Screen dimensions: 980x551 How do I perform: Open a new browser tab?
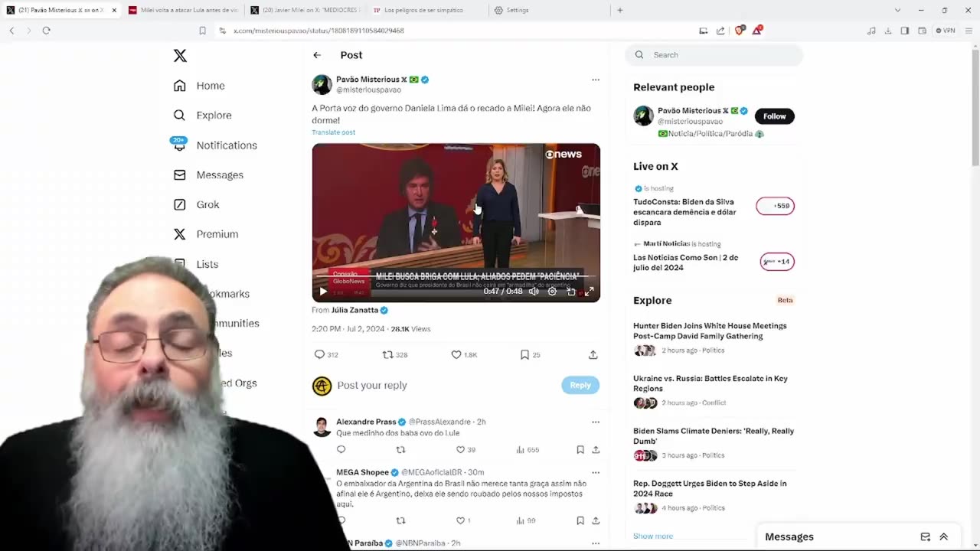coord(620,10)
